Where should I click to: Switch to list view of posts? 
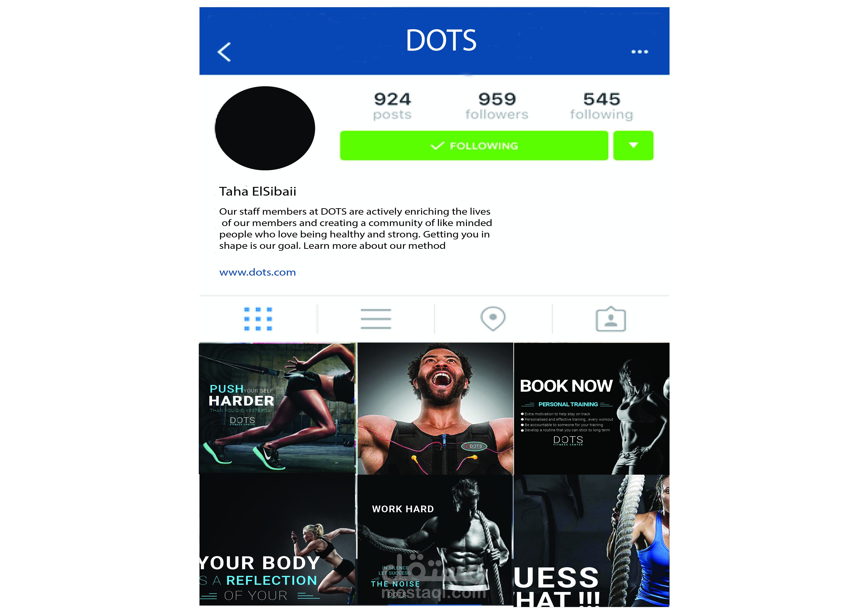pos(376,319)
